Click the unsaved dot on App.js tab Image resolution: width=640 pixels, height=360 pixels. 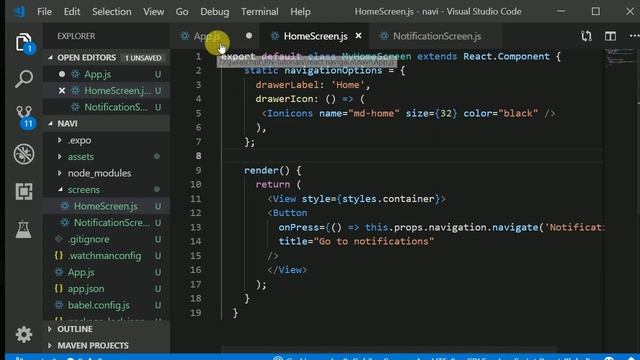coord(249,36)
